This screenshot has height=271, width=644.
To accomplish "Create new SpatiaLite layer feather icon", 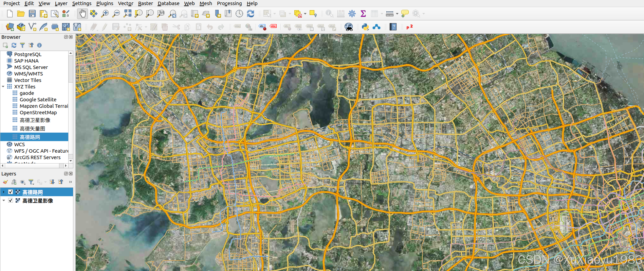I will (43, 27).
